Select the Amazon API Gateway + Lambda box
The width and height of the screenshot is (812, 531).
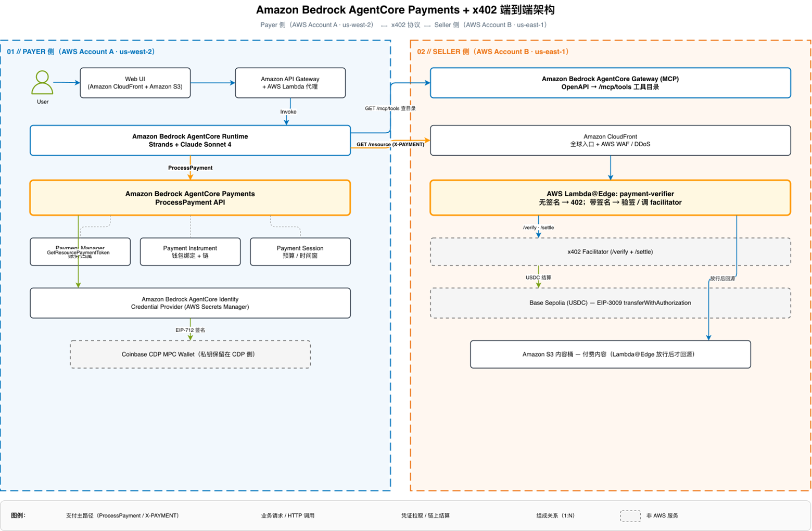290,83
